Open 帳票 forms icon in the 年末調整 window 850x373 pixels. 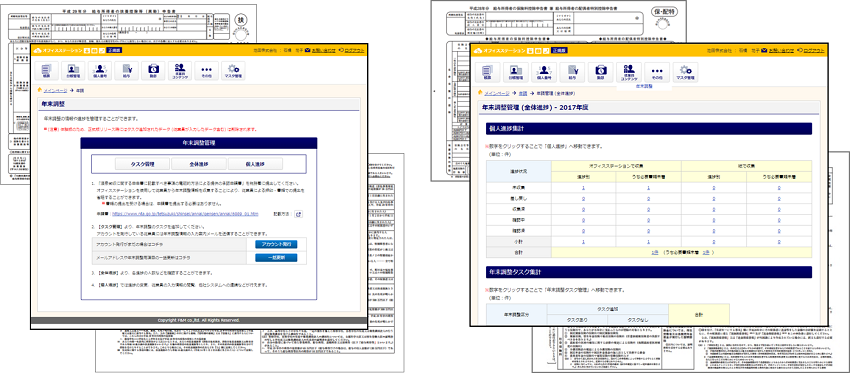(x=46, y=71)
